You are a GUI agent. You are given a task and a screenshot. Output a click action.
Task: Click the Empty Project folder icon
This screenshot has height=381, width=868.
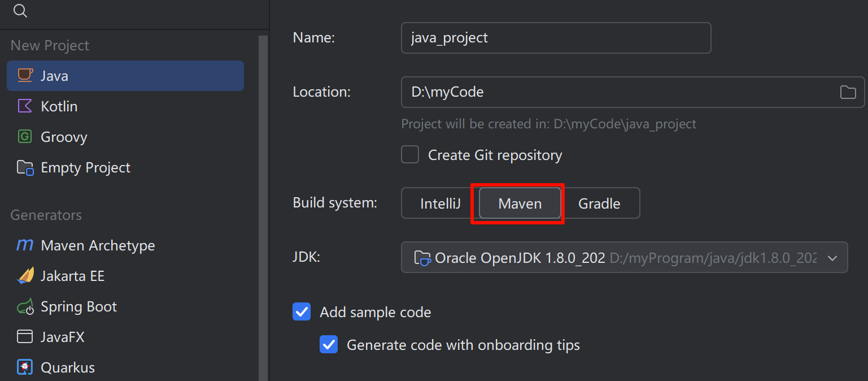tap(25, 167)
